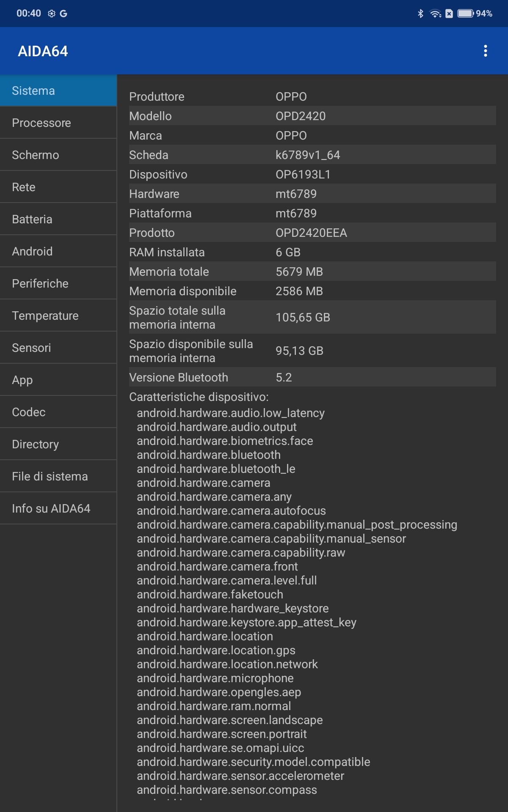This screenshot has height=812, width=508.
Task: Open the Batteria section
Action: 58,219
